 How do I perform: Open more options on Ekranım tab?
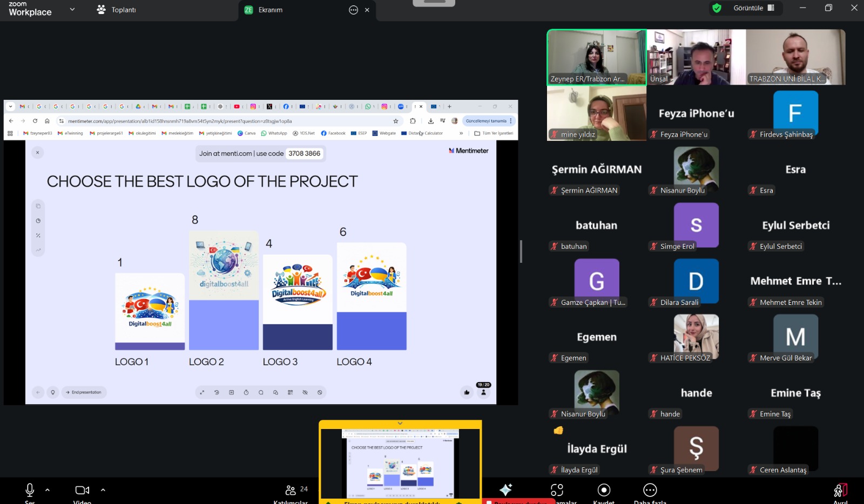coord(353,10)
